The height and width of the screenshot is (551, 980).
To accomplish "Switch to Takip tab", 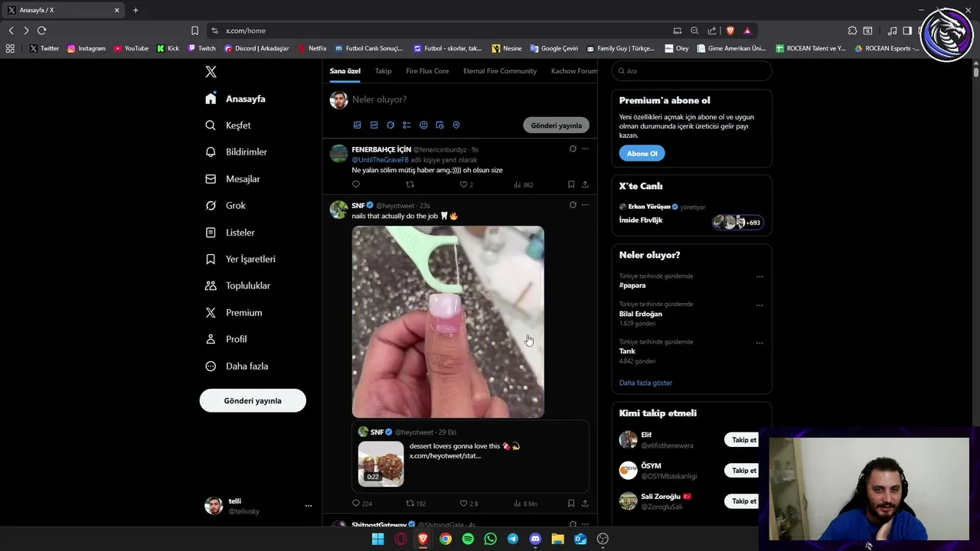I will 383,71.
